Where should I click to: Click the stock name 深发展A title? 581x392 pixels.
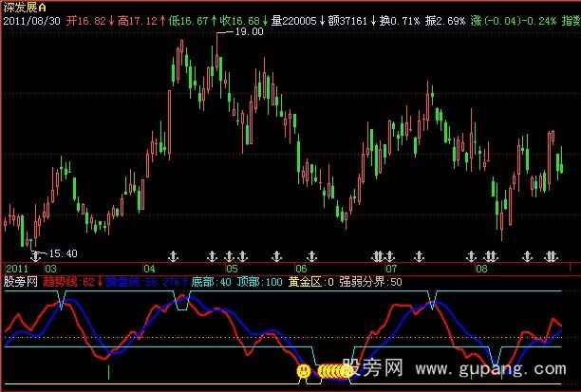22,6
